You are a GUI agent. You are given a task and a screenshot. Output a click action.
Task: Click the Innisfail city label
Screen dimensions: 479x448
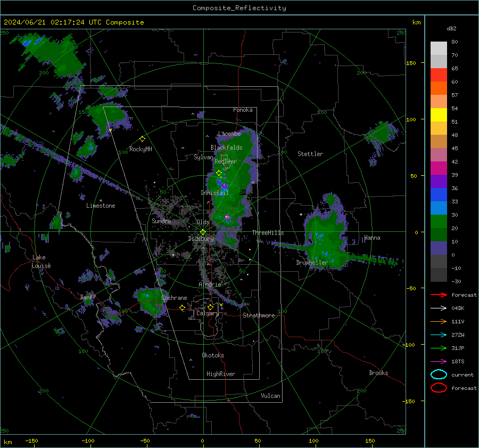214,193
